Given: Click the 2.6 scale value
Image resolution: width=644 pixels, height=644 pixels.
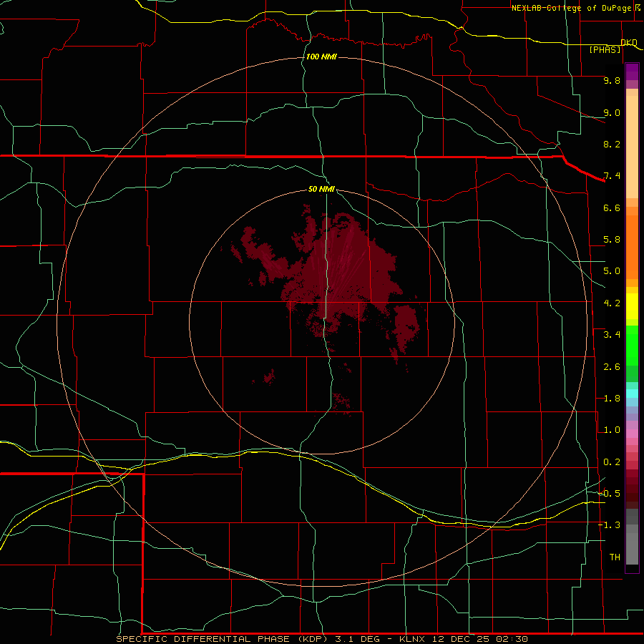Looking at the screenshot, I should point(612,367).
